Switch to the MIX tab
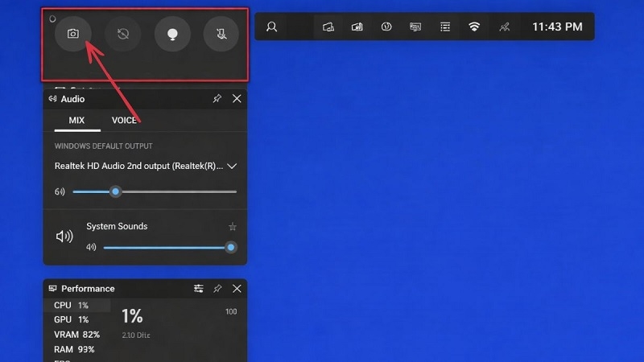This screenshot has height=362, width=644. point(76,120)
